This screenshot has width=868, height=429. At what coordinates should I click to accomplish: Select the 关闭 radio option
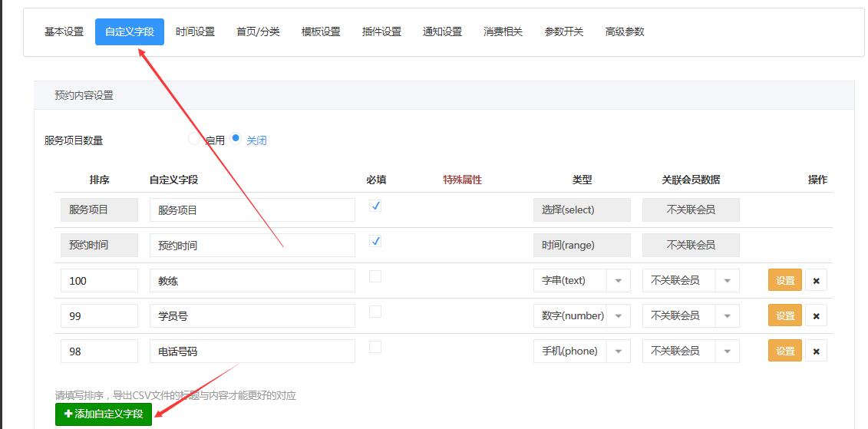(x=236, y=139)
